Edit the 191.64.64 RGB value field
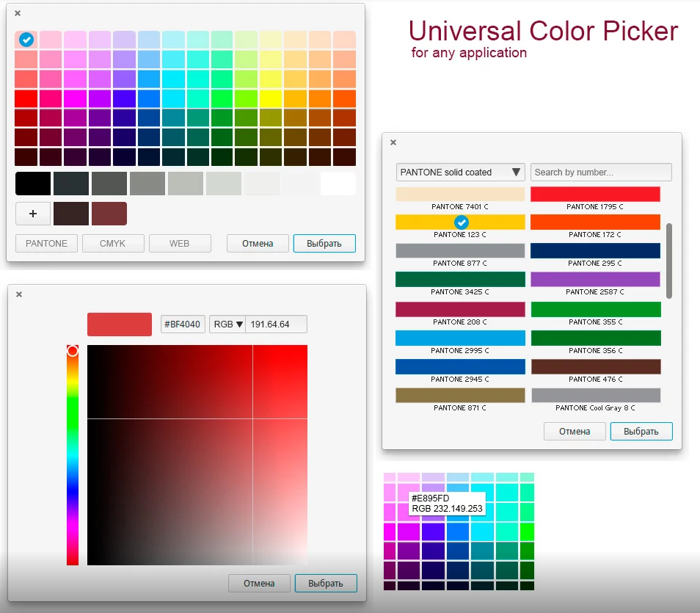Image resolution: width=700 pixels, height=613 pixels. click(277, 324)
